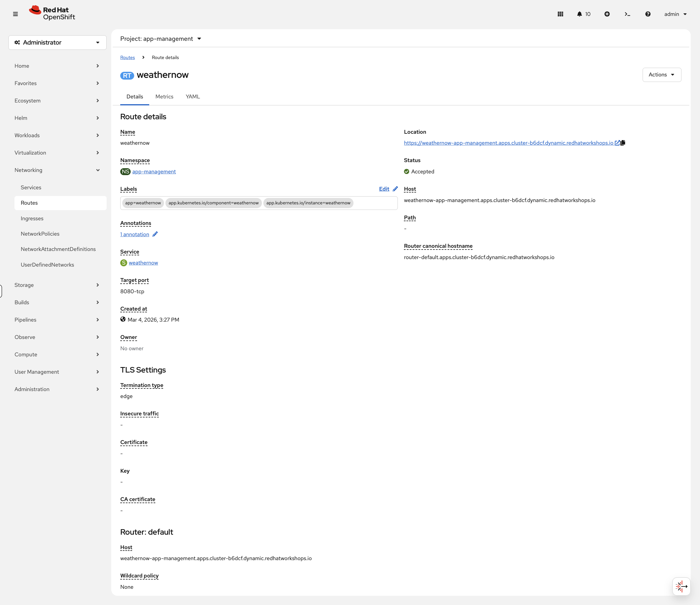The image size is (700, 605).
Task: Switch to the Metrics tab
Action: (164, 97)
